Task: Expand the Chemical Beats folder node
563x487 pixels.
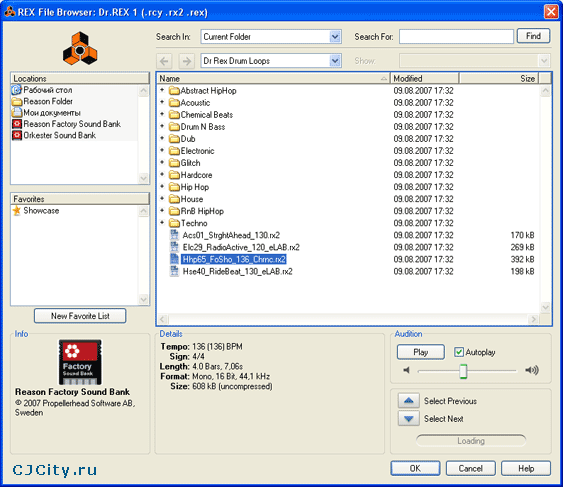Action: click(162, 114)
